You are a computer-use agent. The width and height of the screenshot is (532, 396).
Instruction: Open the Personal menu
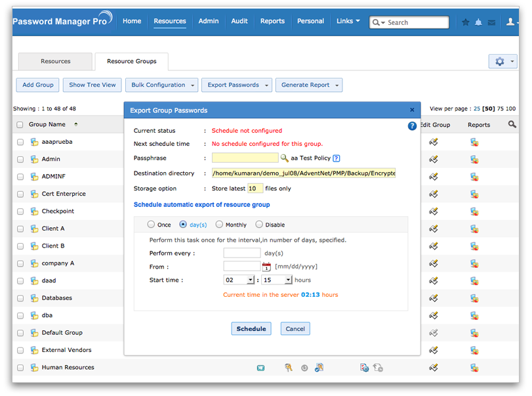310,21
